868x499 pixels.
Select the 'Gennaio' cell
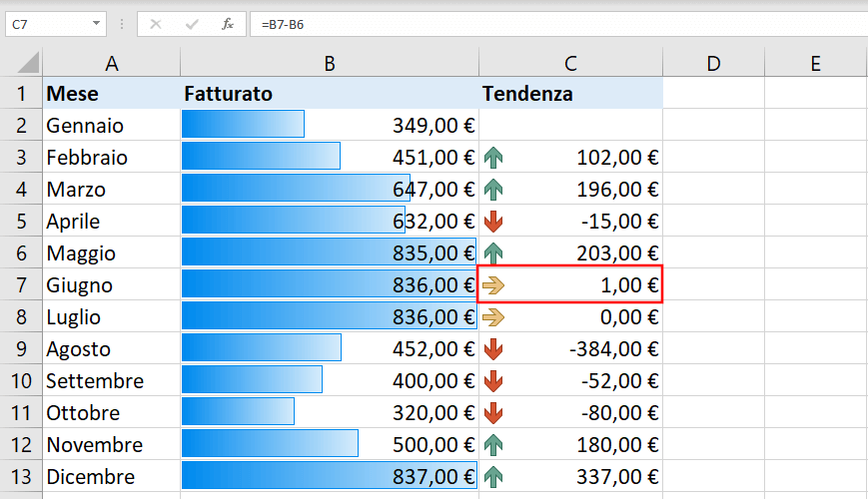(111, 125)
